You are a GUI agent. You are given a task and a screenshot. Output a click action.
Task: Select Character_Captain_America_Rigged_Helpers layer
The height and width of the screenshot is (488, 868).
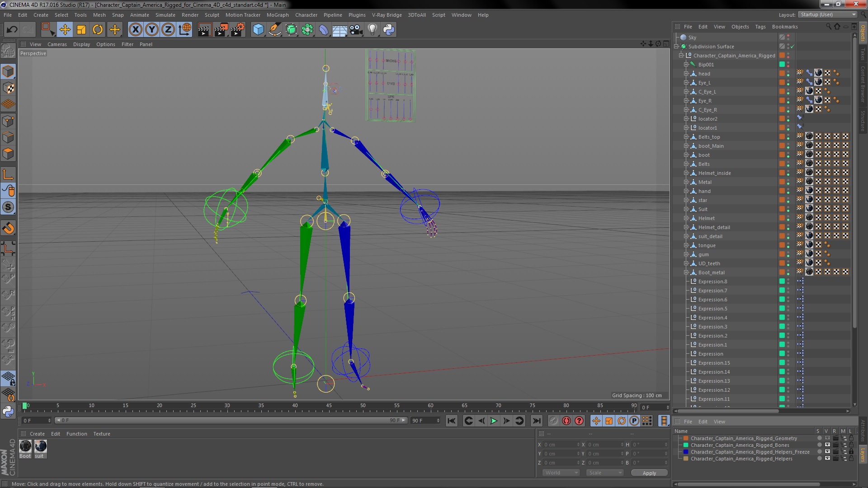point(741,459)
